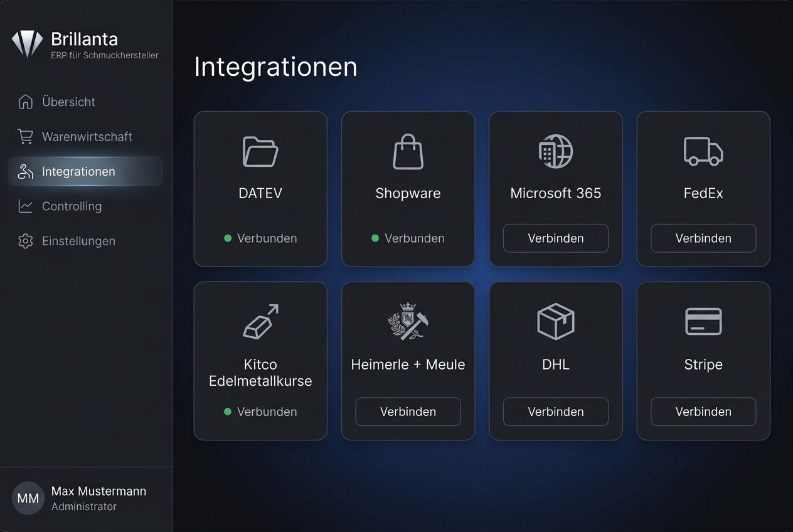Click the Shopware Verbunden status
793x532 pixels.
(x=408, y=238)
